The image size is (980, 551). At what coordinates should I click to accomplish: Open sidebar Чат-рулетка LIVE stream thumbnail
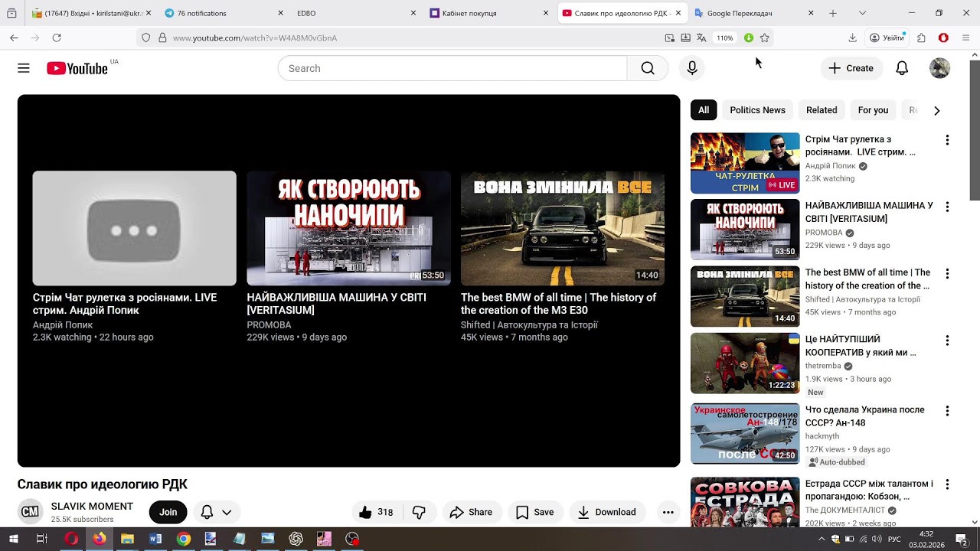(x=745, y=163)
